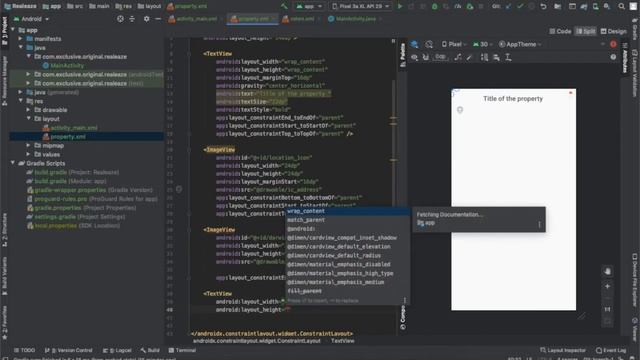640x360 pixels.
Task: Click the help question mark in design toolbar
Action: coord(613,57)
